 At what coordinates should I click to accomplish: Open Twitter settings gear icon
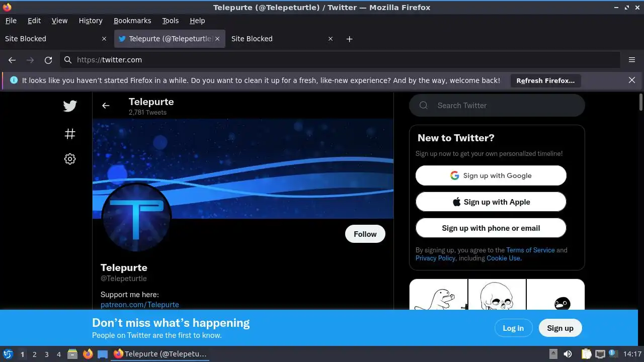70,159
